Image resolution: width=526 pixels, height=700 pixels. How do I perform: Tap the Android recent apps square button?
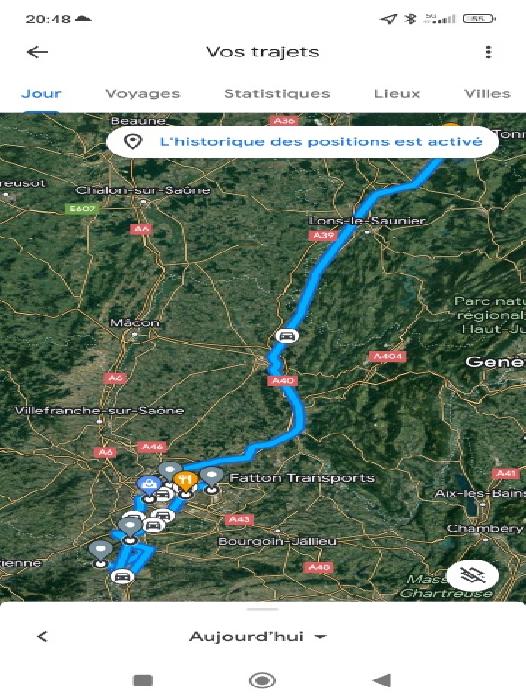[143, 680]
